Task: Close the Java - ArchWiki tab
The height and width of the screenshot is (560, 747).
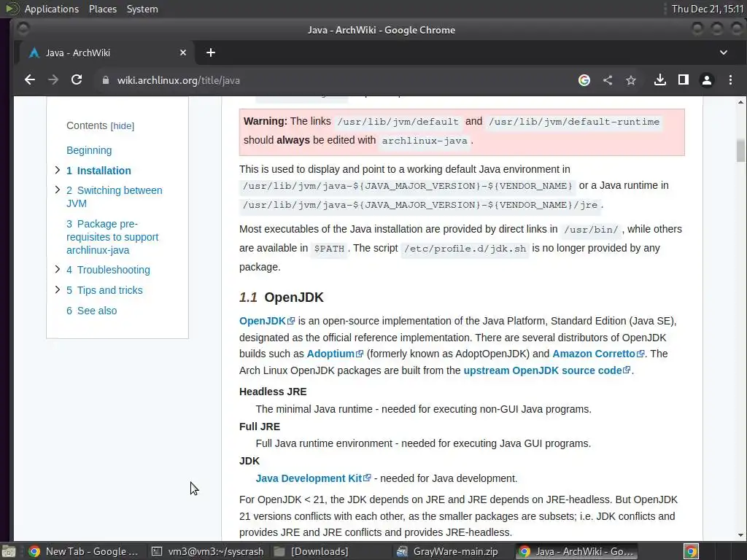Action: 183,52
